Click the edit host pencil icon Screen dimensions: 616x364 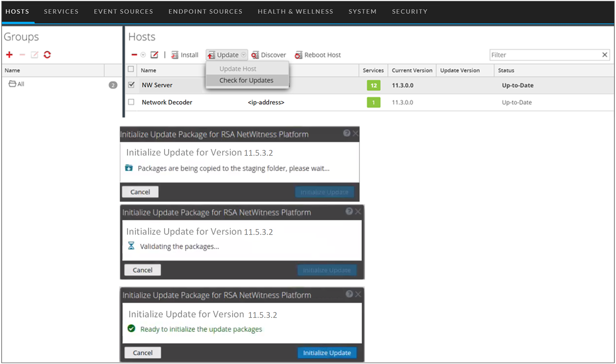click(x=154, y=55)
